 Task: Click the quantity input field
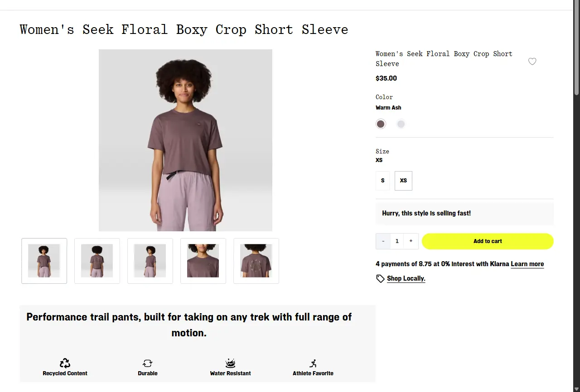[x=397, y=241]
